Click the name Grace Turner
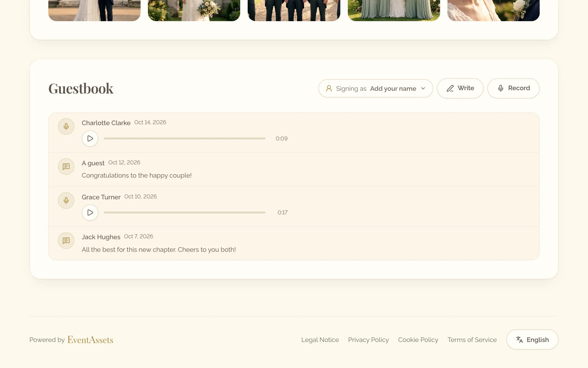588x368 pixels. pyautogui.click(x=101, y=197)
